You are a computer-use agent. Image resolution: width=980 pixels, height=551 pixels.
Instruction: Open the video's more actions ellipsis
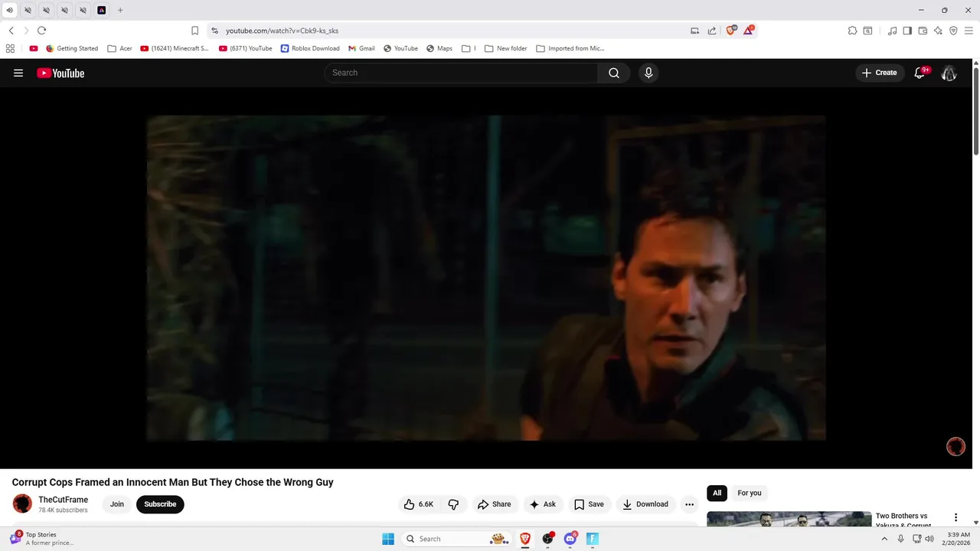pos(689,504)
